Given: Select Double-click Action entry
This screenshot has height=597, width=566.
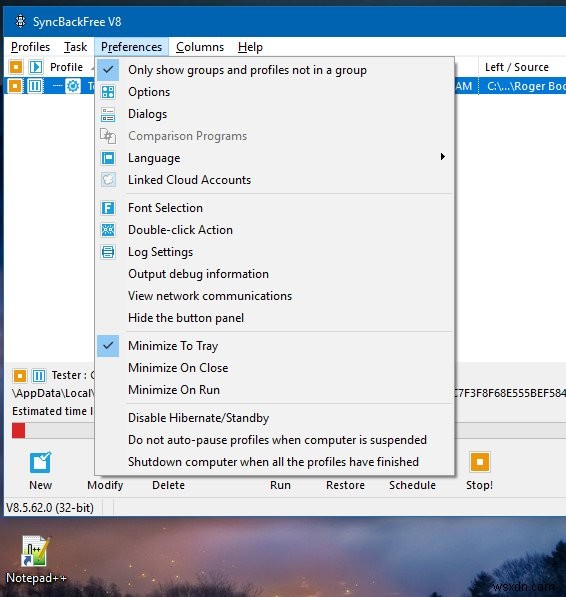Looking at the screenshot, I should pos(275,230).
